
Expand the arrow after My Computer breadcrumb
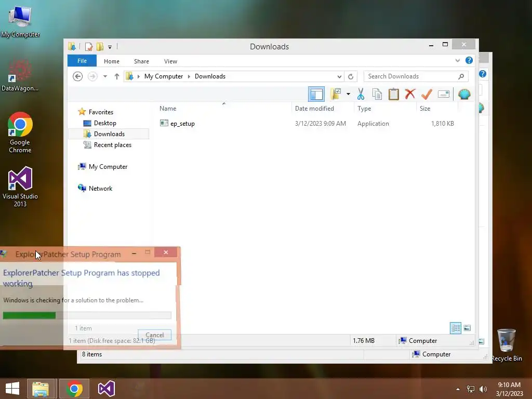[189, 76]
